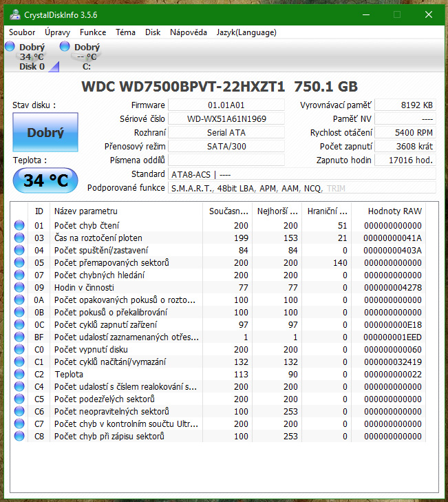Click status orb of row C7
448x502 pixels.
pos(19,424)
